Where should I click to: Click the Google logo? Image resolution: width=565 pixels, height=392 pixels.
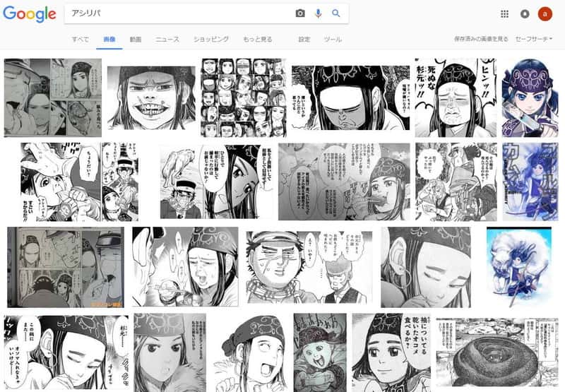[30, 14]
